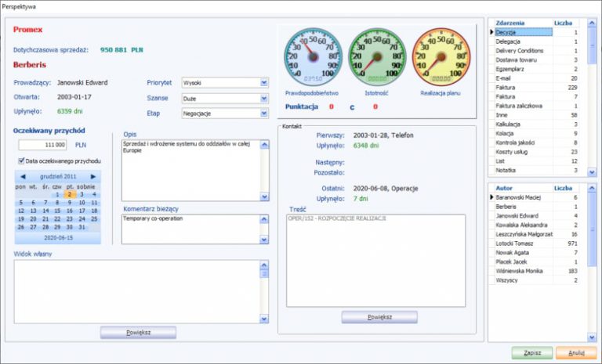
Task: Click Powiększ below Widok własny
Action: 138,333
